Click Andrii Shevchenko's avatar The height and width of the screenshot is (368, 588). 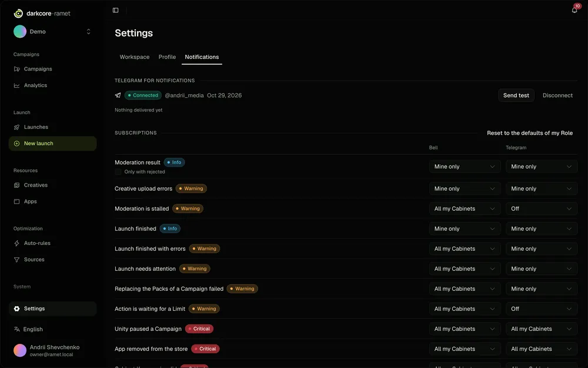click(20, 350)
